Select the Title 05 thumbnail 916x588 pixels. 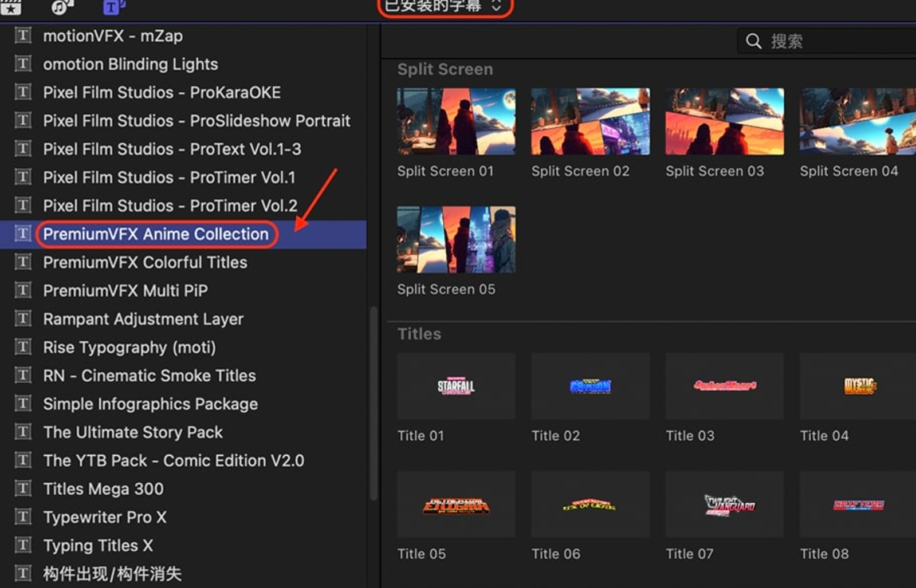point(456,504)
